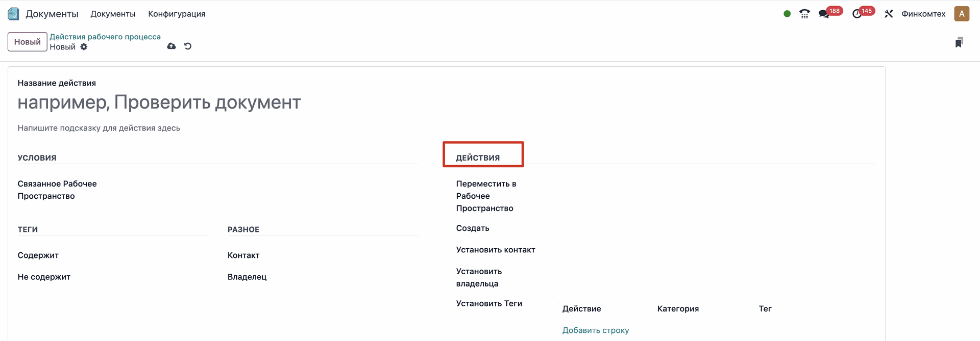Click the Добавить строку link
This screenshot has width=980, height=341.
pyautogui.click(x=596, y=330)
